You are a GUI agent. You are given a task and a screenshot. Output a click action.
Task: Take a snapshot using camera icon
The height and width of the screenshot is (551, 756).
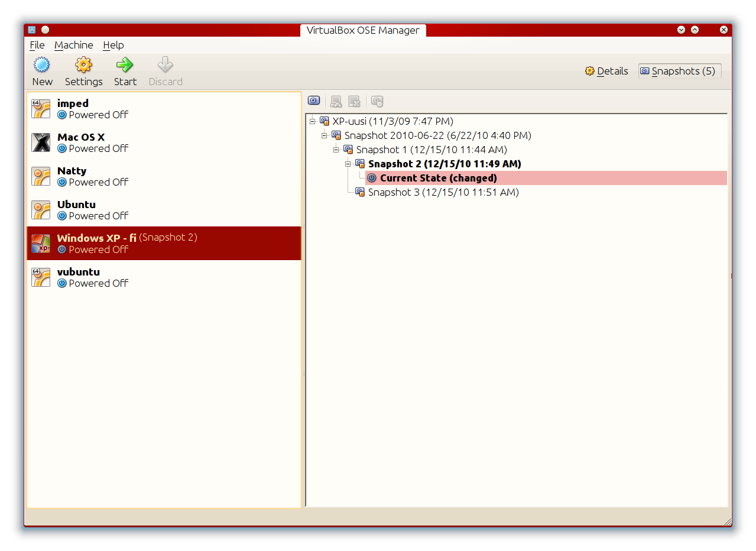(314, 101)
